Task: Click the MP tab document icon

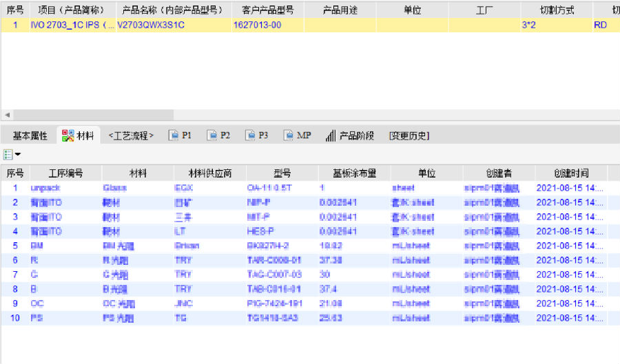Action: (x=288, y=136)
